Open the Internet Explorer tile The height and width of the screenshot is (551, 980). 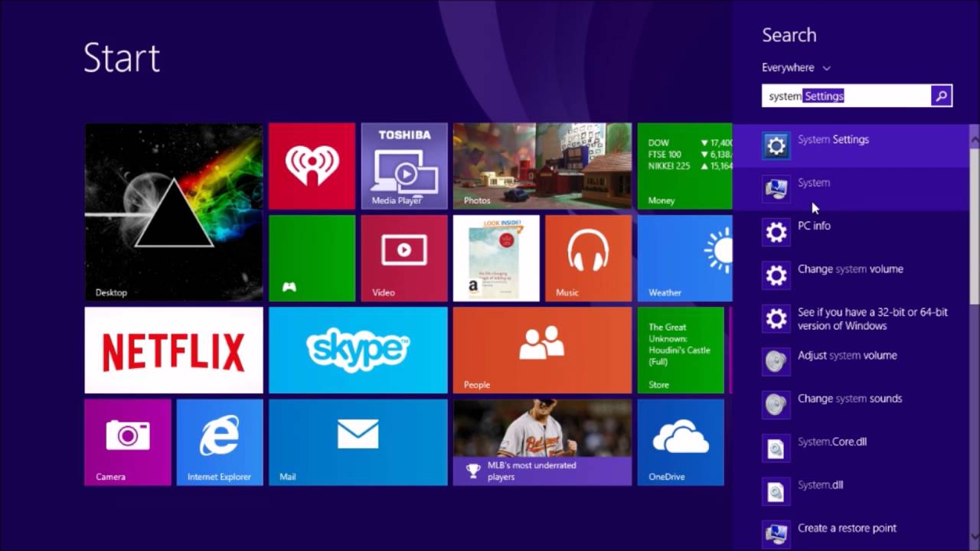pyautogui.click(x=220, y=442)
